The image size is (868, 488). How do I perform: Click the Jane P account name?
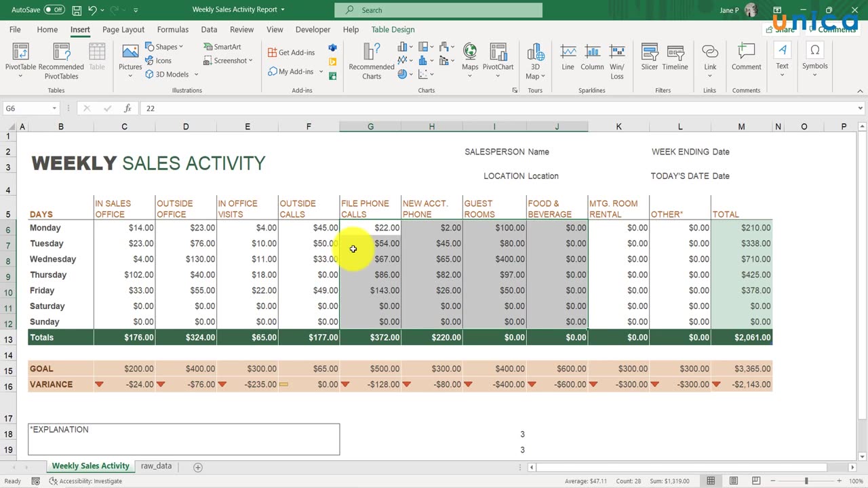point(729,10)
